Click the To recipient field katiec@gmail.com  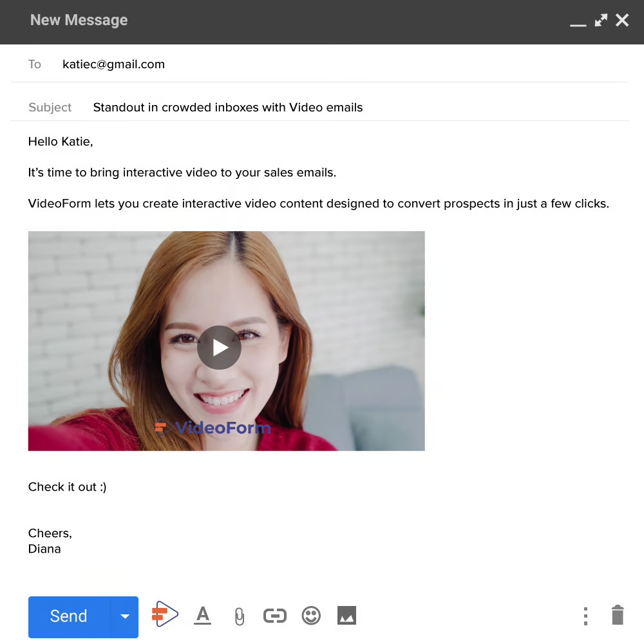pos(113,64)
